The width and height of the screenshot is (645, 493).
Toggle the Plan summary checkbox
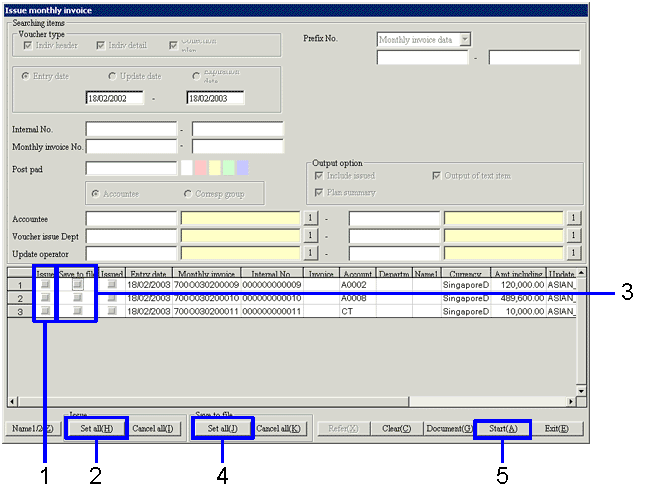tap(318, 193)
